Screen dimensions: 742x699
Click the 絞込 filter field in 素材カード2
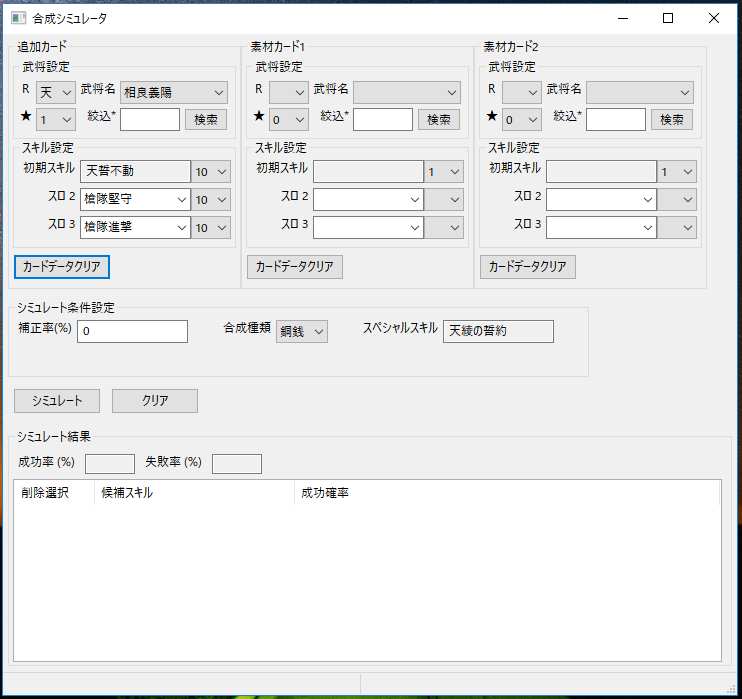click(616, 119)
